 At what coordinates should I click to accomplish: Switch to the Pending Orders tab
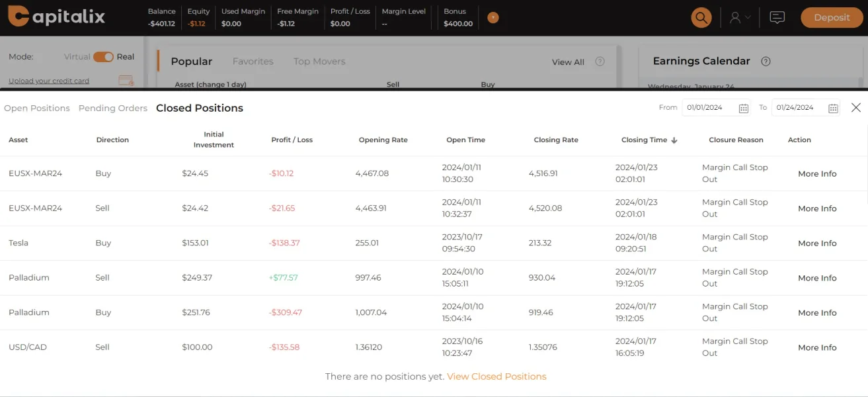(x=113, y=109)
